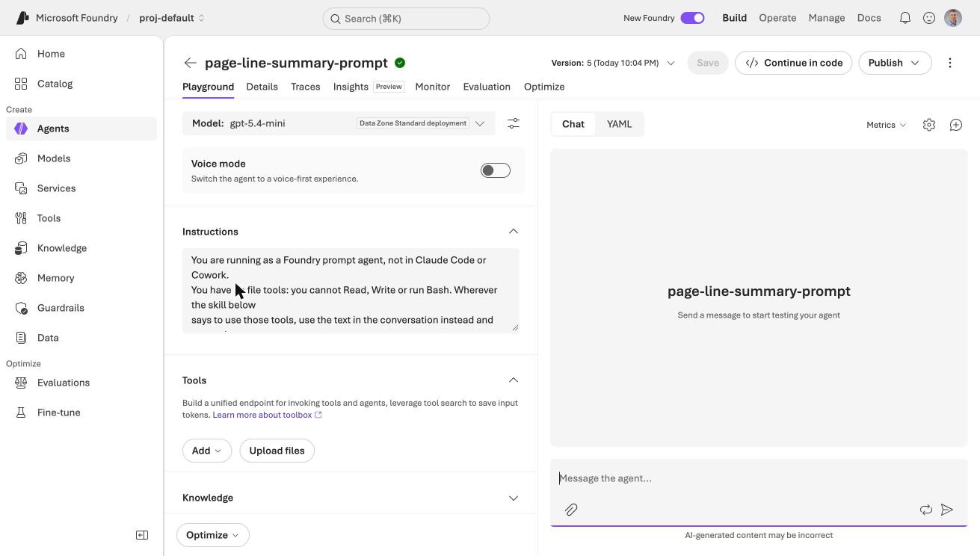Image resolution: width=980 pixels, height=556 pixels.
Task: Open model settings sliders icon
Action: pyautogui.click(x=514, y=123)
